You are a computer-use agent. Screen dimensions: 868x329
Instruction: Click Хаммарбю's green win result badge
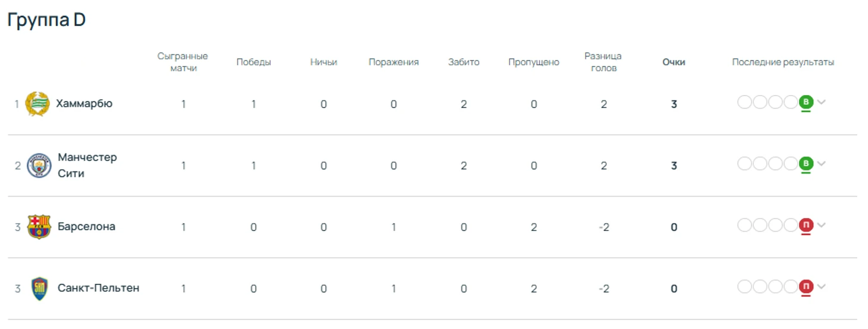806,102
